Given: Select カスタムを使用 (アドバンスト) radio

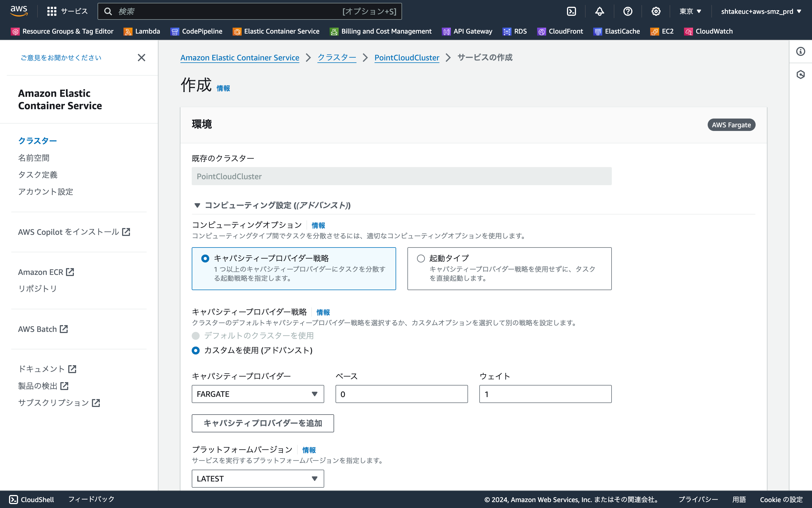Looking at the screenshot, I should (196, 351).
